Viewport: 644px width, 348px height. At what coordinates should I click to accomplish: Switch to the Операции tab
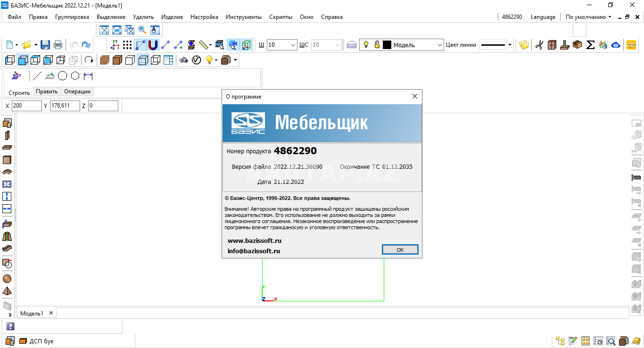point(77,91)
